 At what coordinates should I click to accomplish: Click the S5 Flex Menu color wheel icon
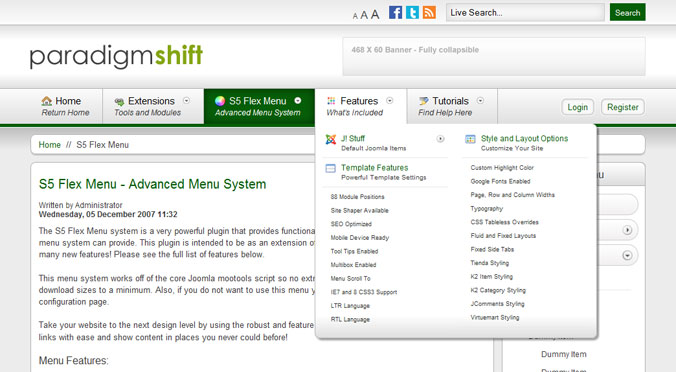pyautogui.click(x=220, y=101)
